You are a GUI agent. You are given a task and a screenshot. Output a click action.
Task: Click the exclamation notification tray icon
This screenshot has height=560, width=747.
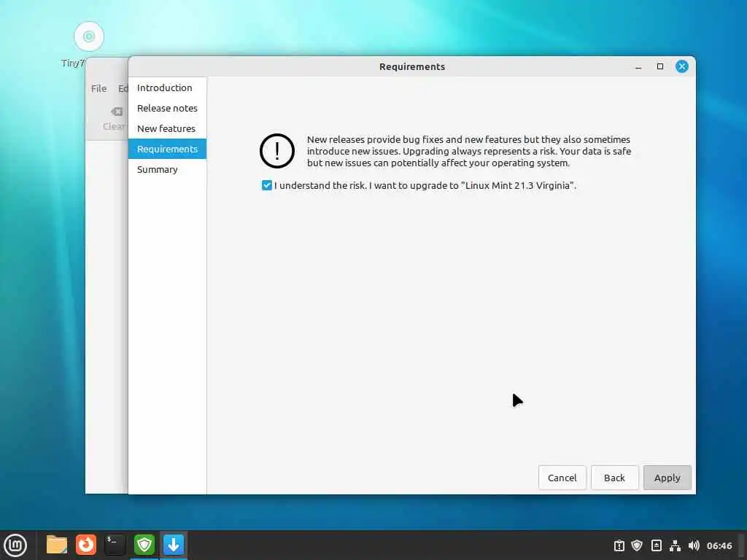click(619, 545)
